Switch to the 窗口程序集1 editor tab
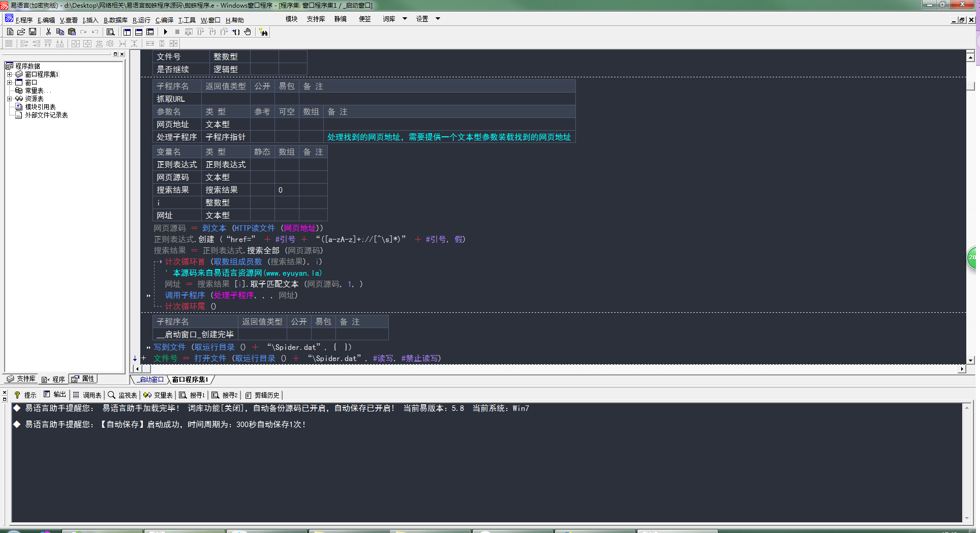This screenshot has height=533, width=980. pyautogui.click(x=190, y=380)
